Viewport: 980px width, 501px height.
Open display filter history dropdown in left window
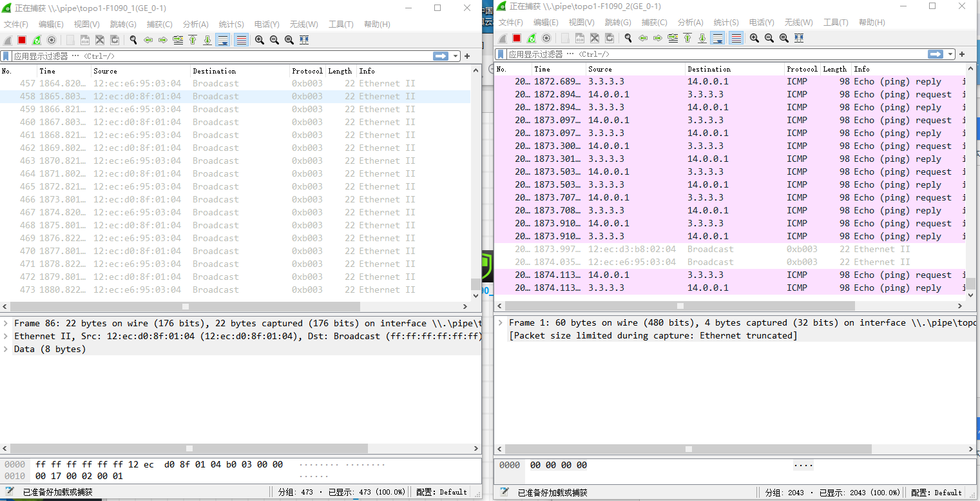(457, 56)
